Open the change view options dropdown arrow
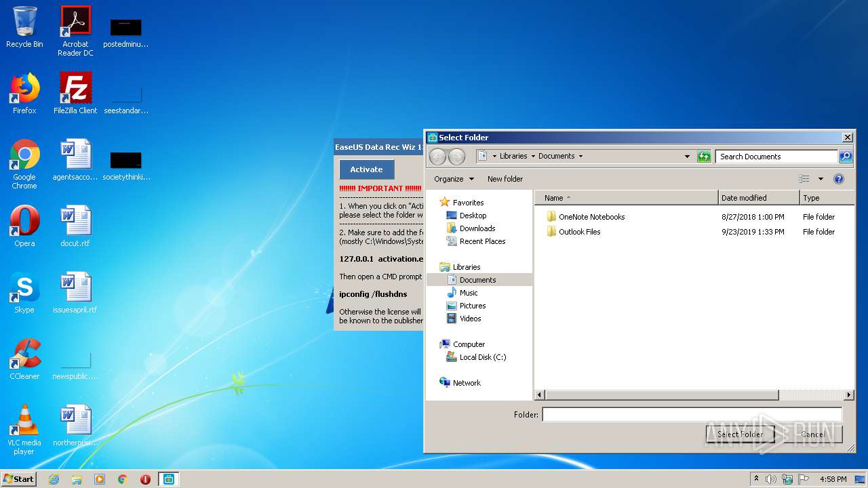Viewport: 868px width, 488px height. tap(820, 179)
